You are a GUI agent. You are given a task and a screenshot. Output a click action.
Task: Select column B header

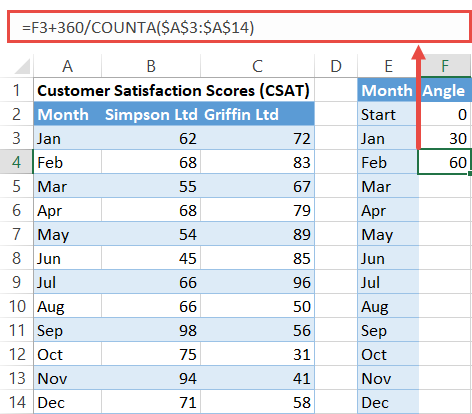point(151,66)
